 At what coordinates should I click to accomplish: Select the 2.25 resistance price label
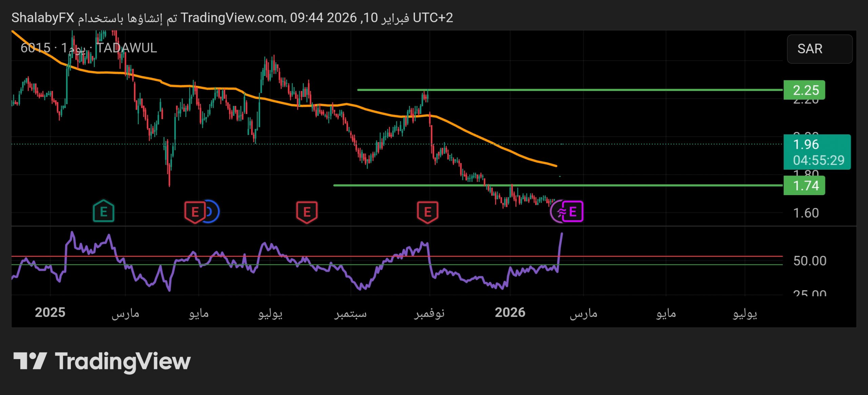804,90
